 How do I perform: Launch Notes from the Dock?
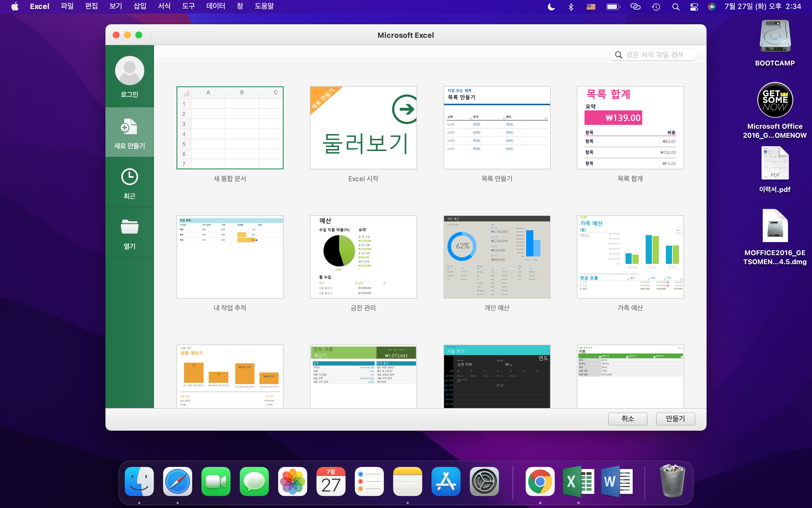click(408, 481)
